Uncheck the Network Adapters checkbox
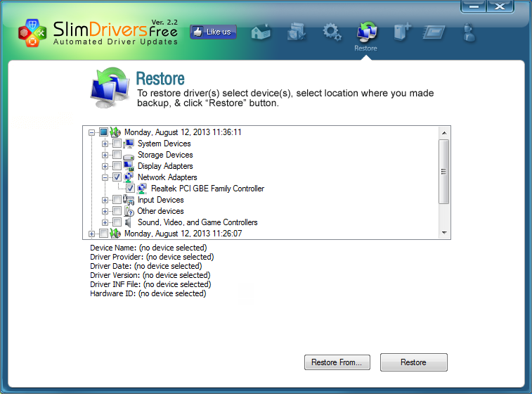This screenshot has height=394, width=532. pyautogui.click(x=117, y=177)
